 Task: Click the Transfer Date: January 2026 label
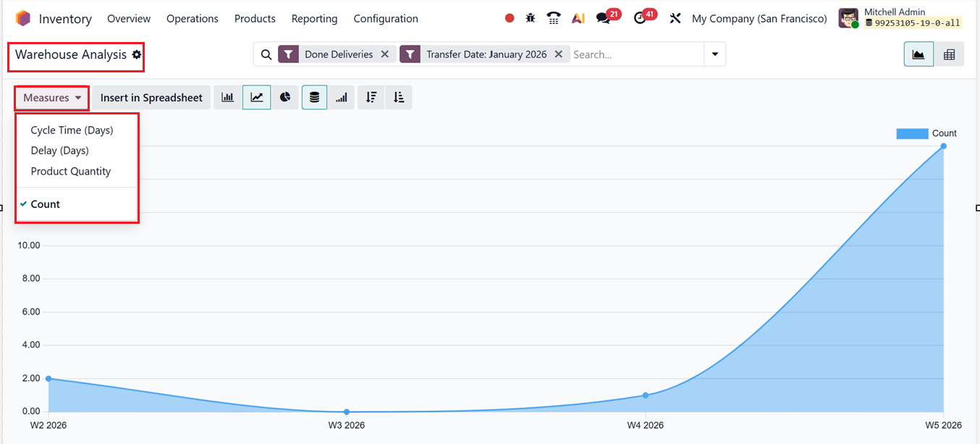click(x=486, y=54)
